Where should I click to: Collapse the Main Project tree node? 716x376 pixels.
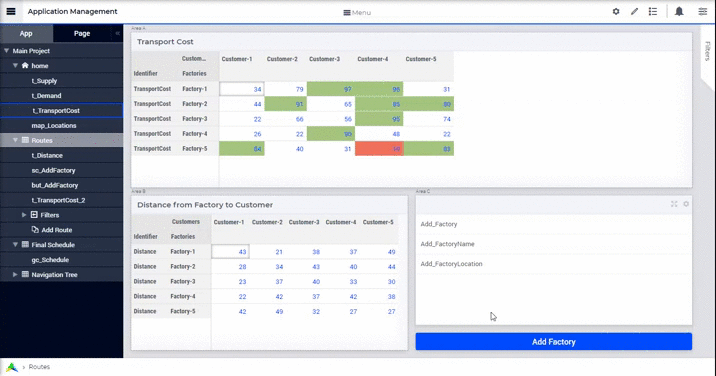[6, 51]
